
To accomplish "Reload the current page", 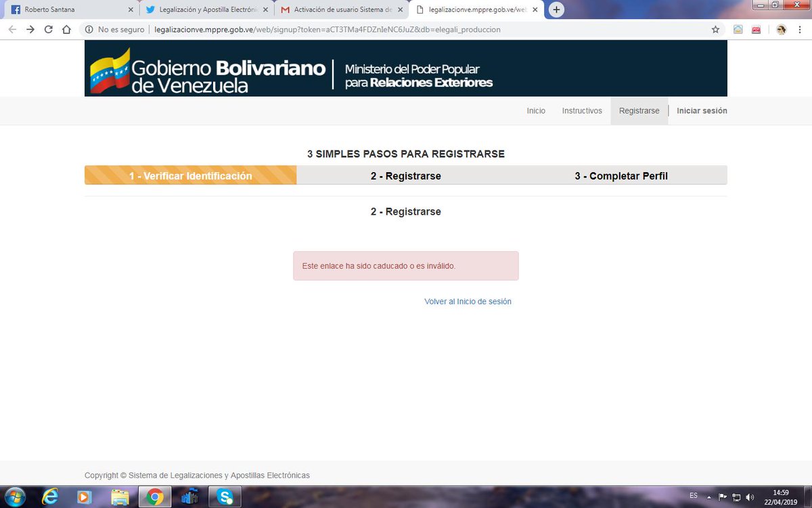I will click(49, 30).
